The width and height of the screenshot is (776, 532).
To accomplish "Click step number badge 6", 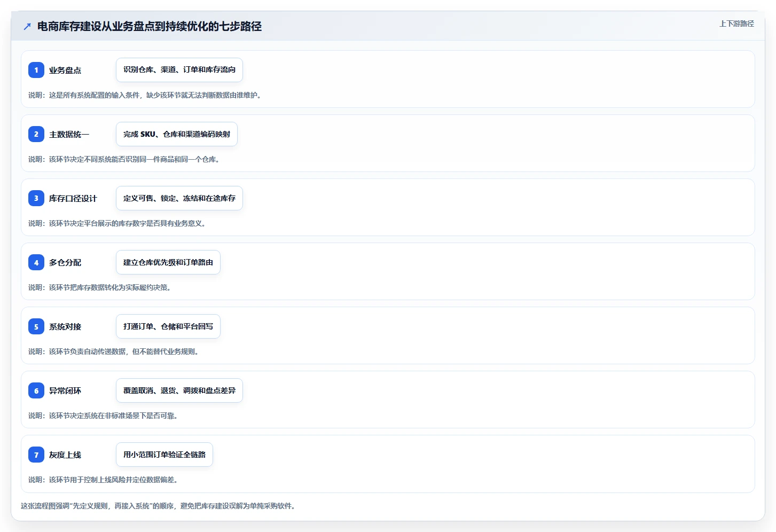I will 36,390.
